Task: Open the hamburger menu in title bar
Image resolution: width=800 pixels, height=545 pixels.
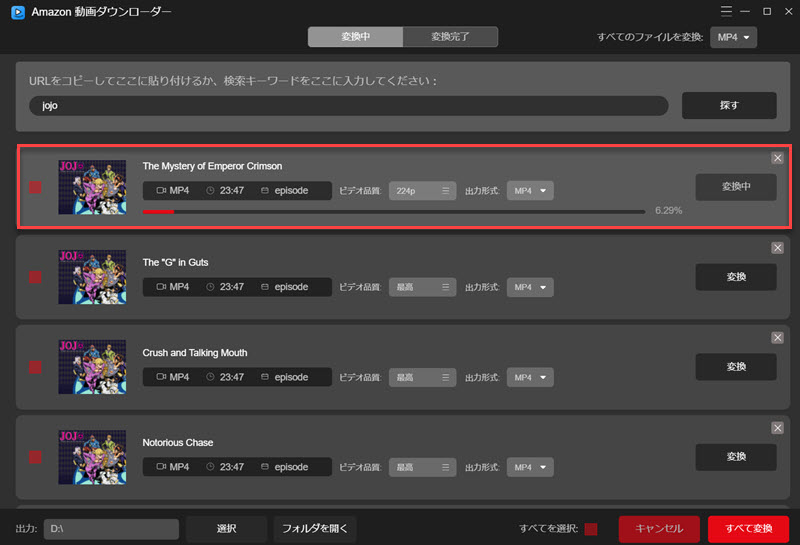Action: pyautogui.click(x=726, y=11)
